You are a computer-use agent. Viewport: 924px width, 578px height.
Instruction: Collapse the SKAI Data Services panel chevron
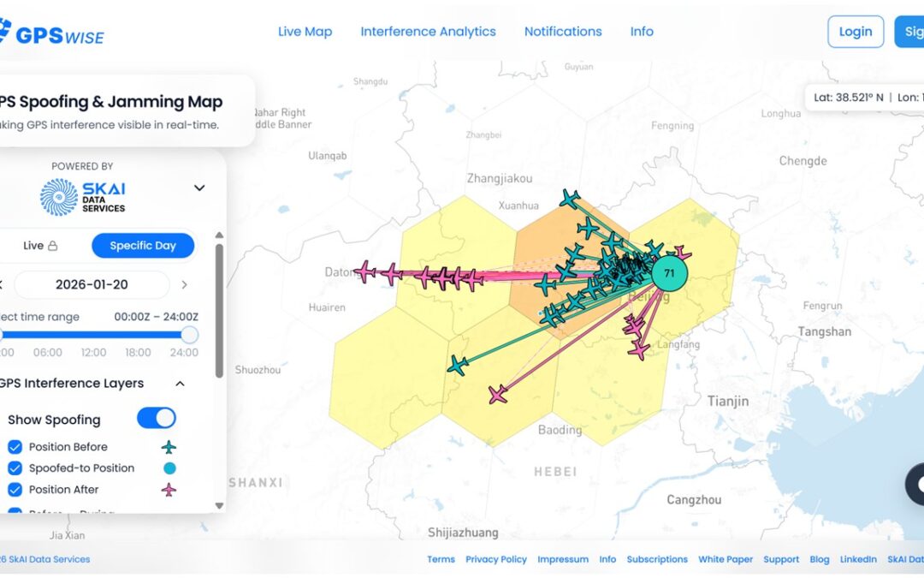point(199,188)
